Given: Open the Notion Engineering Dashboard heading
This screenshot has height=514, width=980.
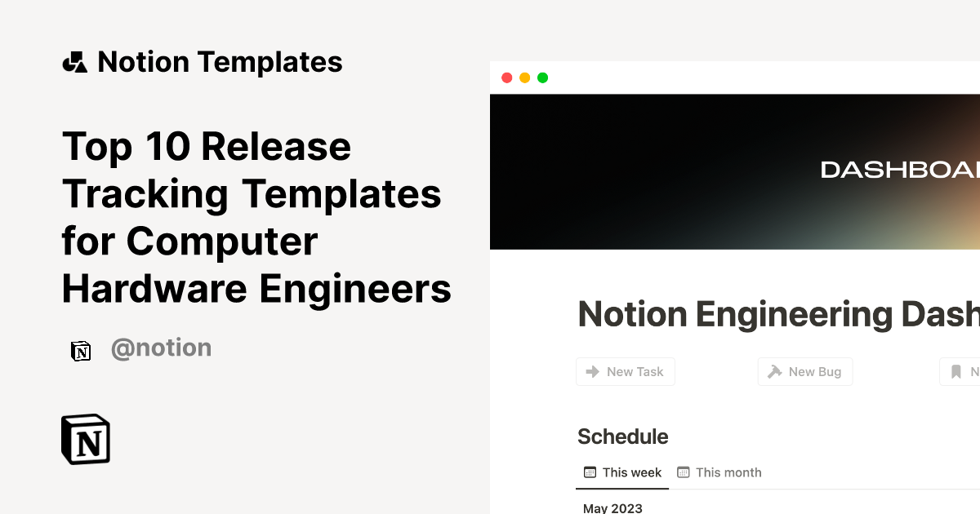Looking at the screenshot, I should pos(776,314).
